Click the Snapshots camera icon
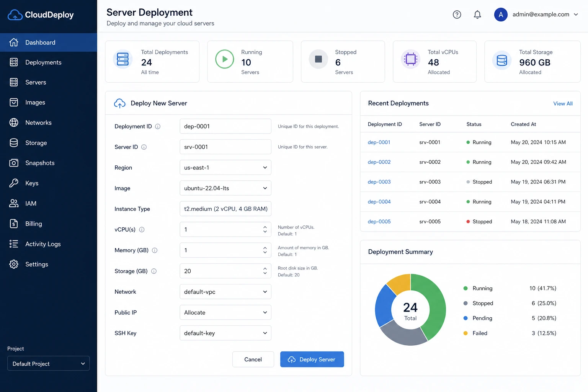The width and height of the screenshot is (588, 392). tap(14, 163)
